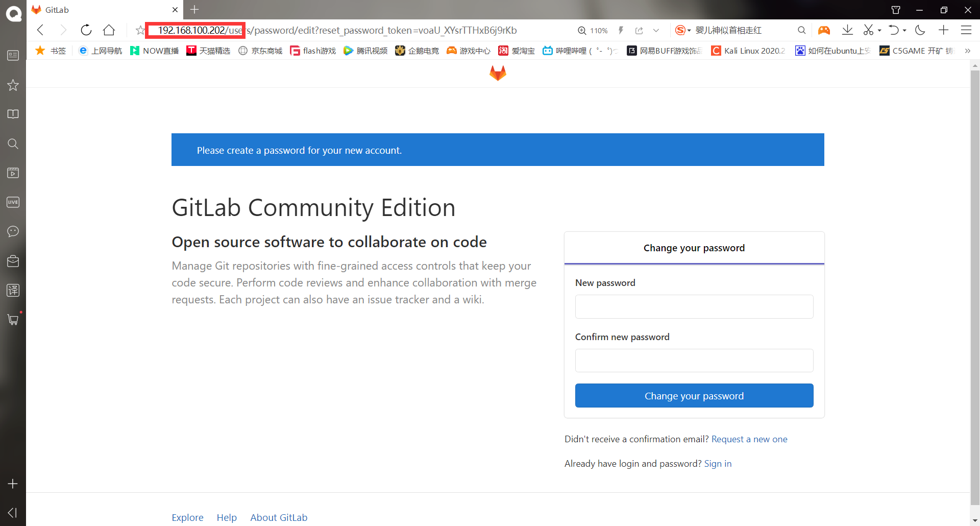
Task: Open the 上网导航 bookmark
Action: pos(101,51)
